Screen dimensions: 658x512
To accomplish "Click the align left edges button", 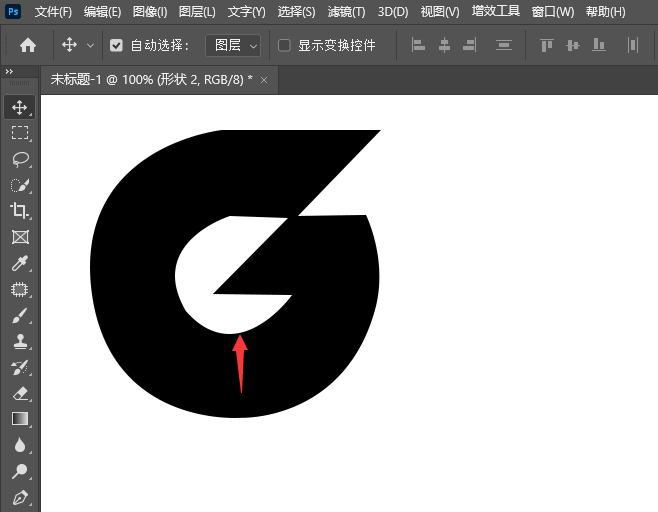I will point(418,45).
